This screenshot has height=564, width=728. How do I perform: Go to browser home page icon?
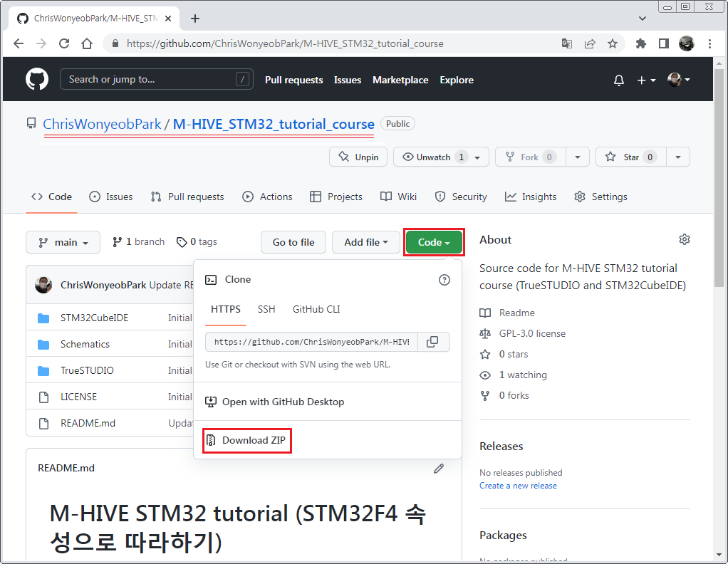coord(87,43)
